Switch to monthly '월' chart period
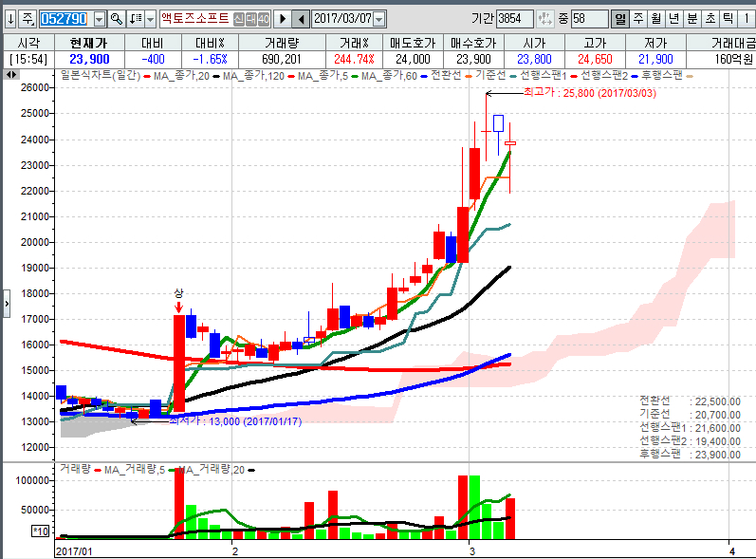The height and width of the screenshot is (559, 756). point(655,18)
